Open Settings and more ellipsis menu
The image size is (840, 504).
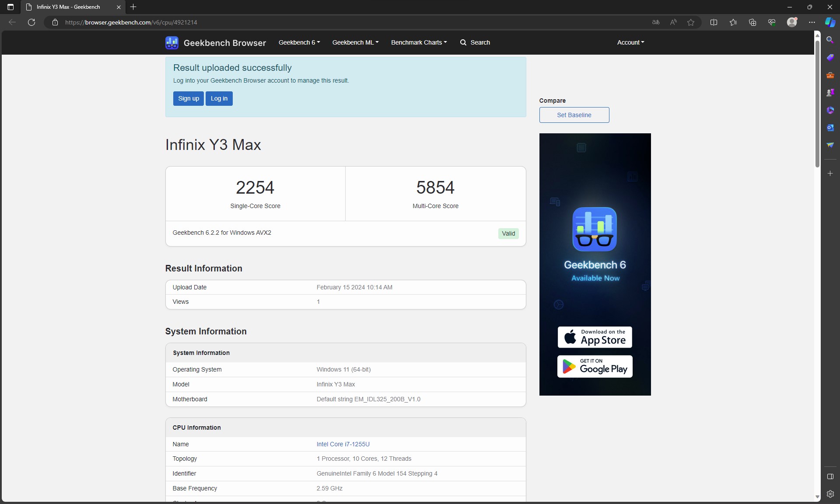pyautogui.click(x=812, y=22)
